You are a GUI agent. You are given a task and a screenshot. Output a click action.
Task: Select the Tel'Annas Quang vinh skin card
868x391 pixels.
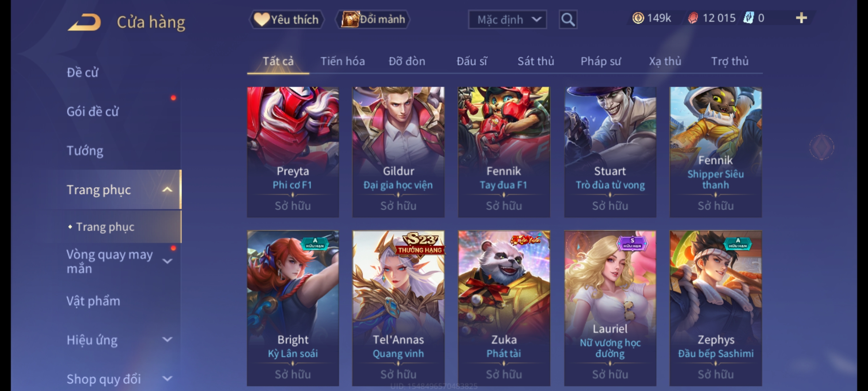pyautogui.click(x=398, y=308)
